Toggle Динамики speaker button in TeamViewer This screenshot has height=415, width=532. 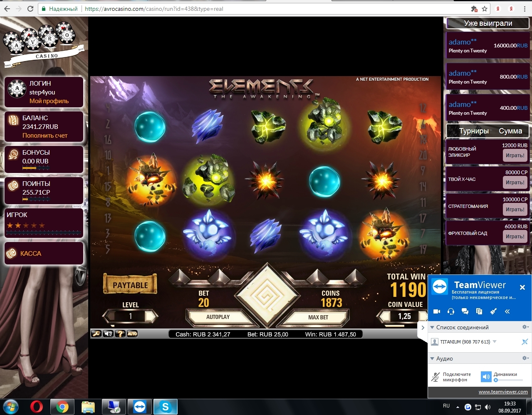[486, 377]
